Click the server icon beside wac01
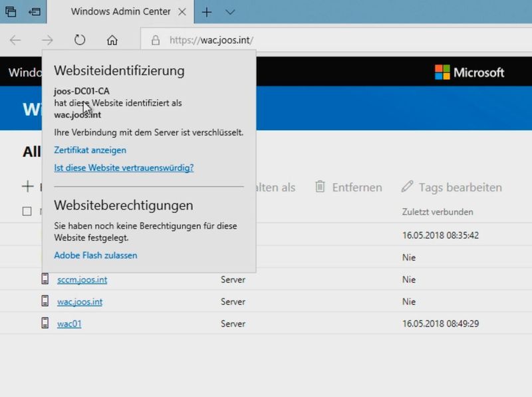 tap(43, 324)
